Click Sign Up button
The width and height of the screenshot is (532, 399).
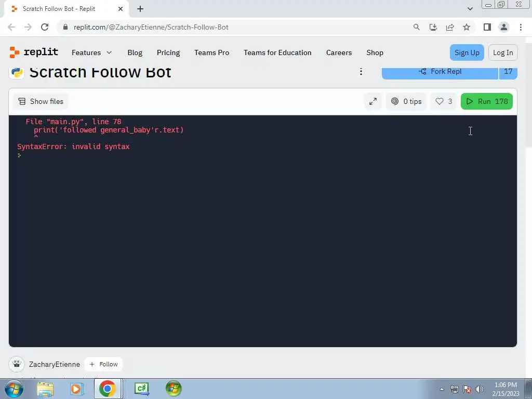tap(467, 52)
